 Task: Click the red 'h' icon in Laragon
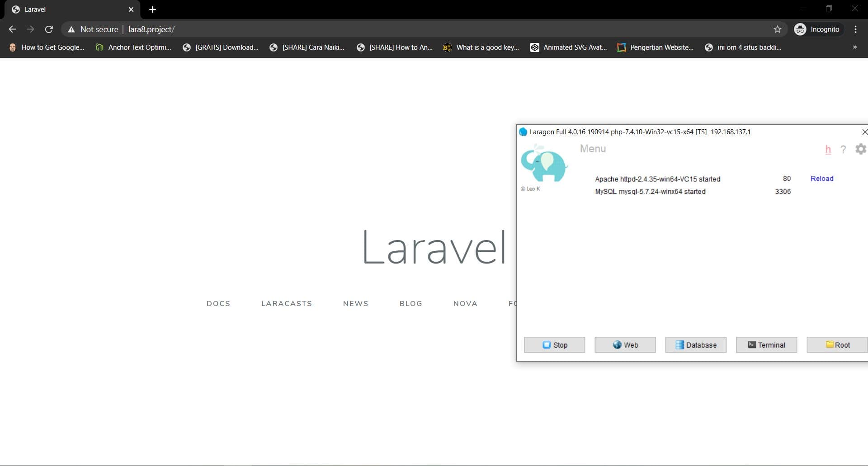[828, 149]
